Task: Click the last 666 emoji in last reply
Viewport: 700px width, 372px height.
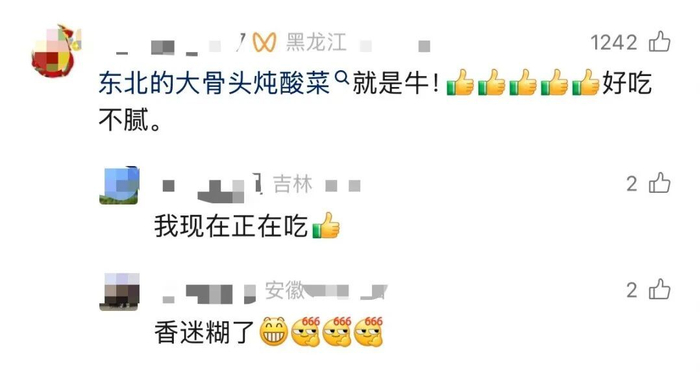Action: [368, 332]
